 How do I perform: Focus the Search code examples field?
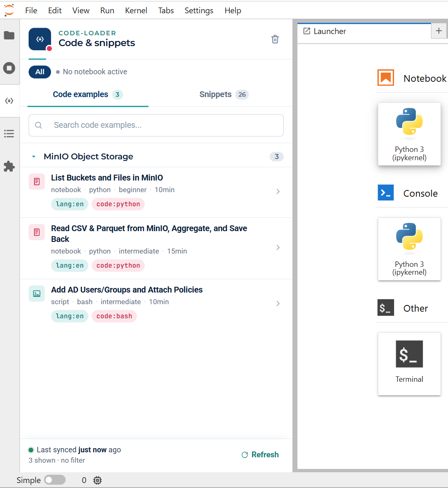click(156, 125)
